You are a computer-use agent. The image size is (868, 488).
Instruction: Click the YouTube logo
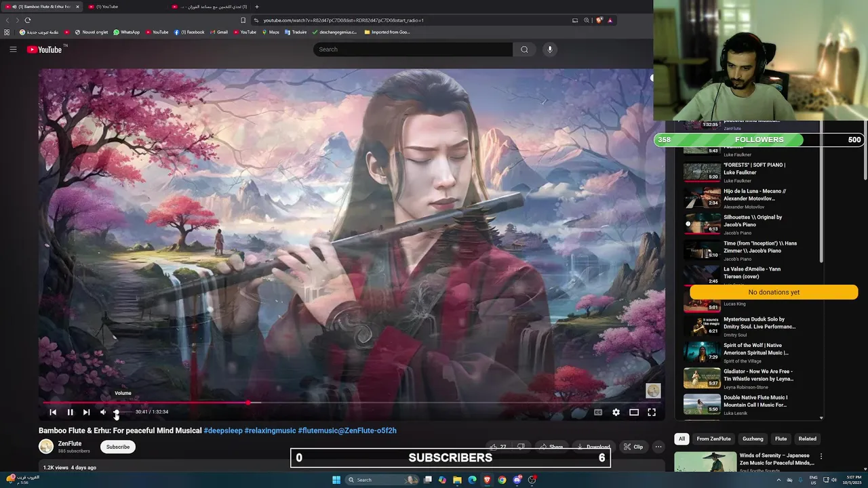[45, 49]
